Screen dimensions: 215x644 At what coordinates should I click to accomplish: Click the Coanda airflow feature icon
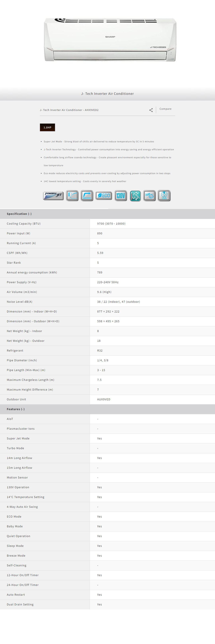tap(72, 196)
